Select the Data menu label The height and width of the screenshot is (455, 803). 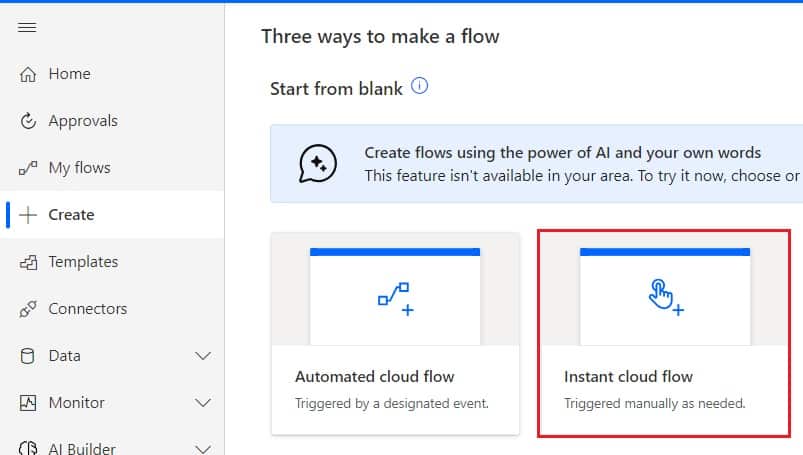pyautogui.click(x=65, y=356)
